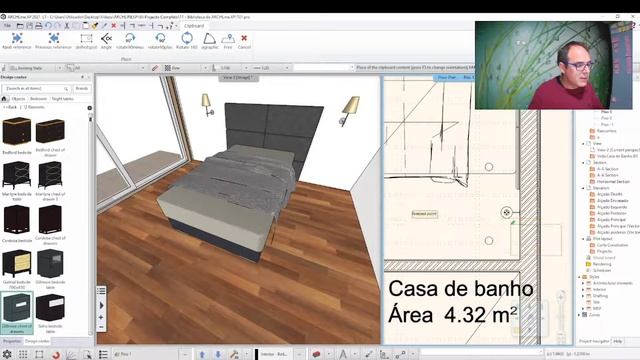Click the Night tables breadcrumb link

pyautogui.click(x=62, y=99)
